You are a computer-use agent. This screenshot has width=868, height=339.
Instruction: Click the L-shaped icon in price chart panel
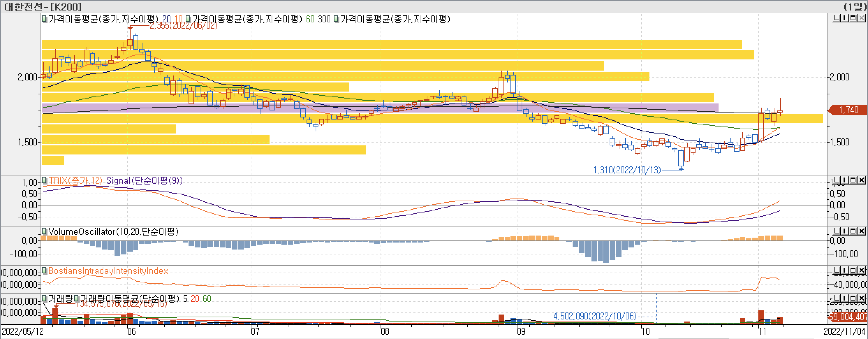[837, 18]
